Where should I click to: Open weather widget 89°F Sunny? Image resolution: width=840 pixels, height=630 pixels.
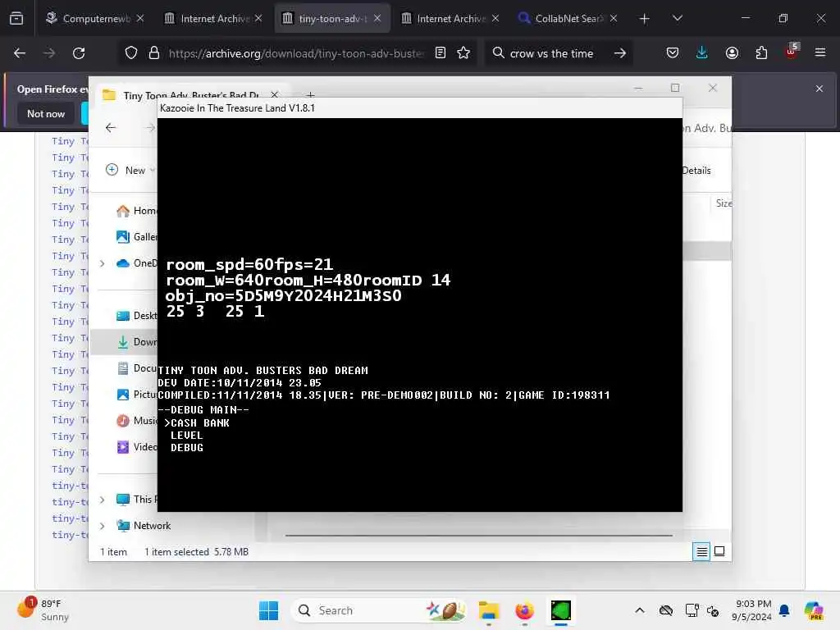tap(43, 609)
